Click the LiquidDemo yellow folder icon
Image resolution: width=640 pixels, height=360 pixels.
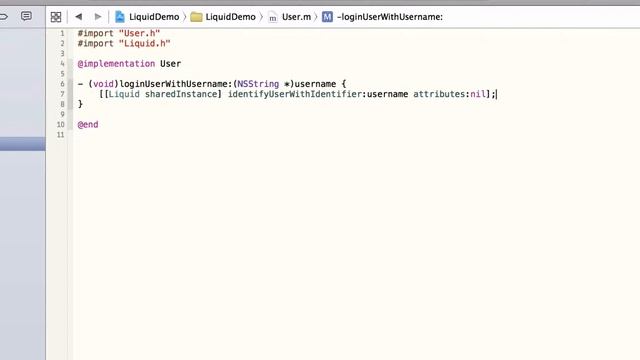point(196,17)
